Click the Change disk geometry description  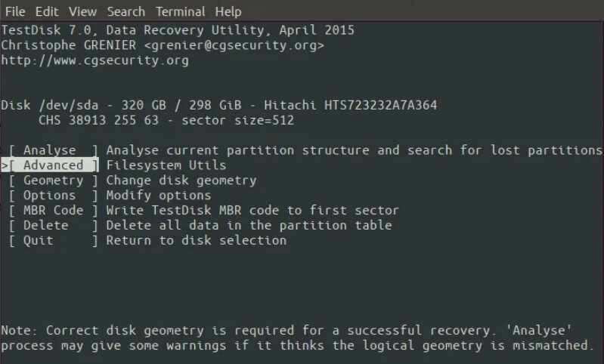(x=181, y=180)
